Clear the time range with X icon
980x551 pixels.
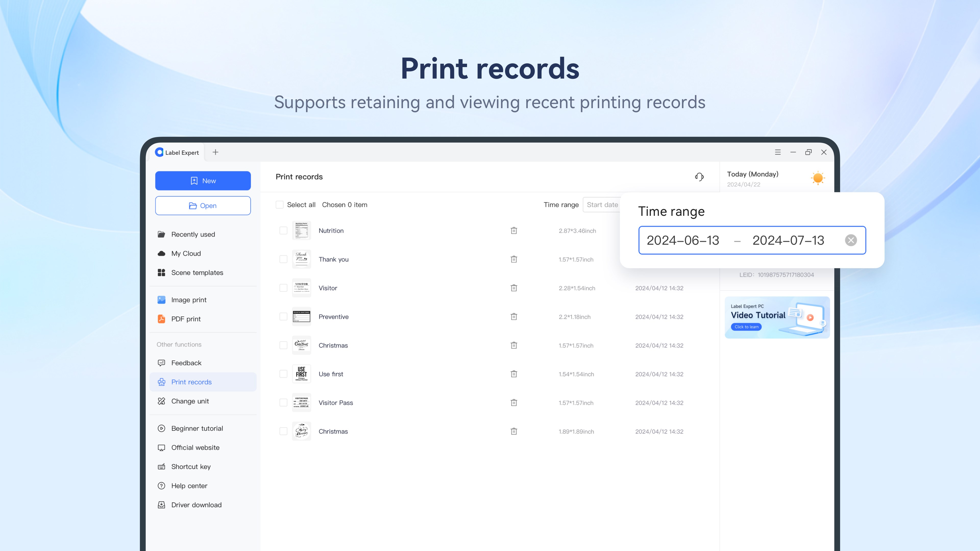click(851, 240)
